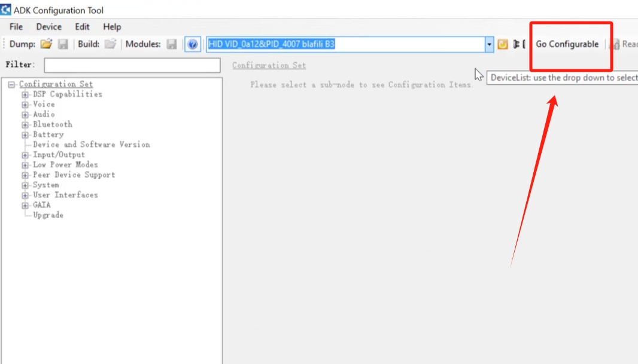Open the device list dropdown arrow
638x364 pixels.
489,44
